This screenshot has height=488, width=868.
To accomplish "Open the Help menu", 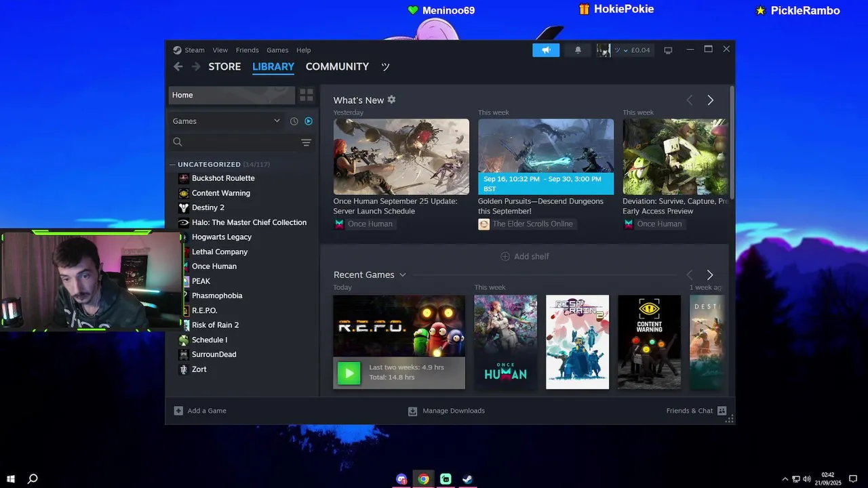I will click(304, 50).
